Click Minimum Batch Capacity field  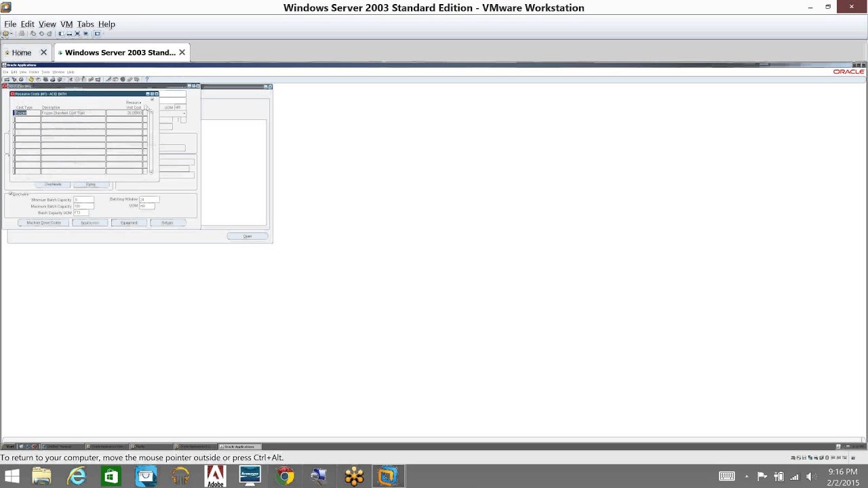coord(83,200)
